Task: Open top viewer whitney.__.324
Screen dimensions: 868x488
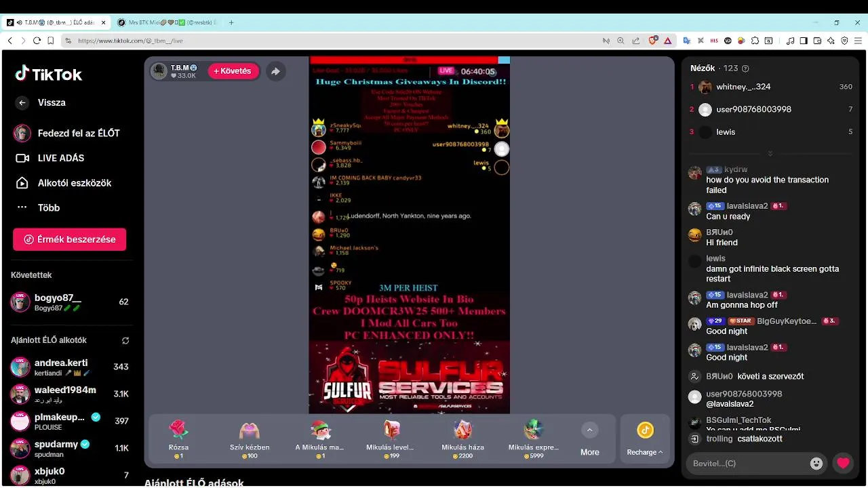Action: [x=770, y=87]
